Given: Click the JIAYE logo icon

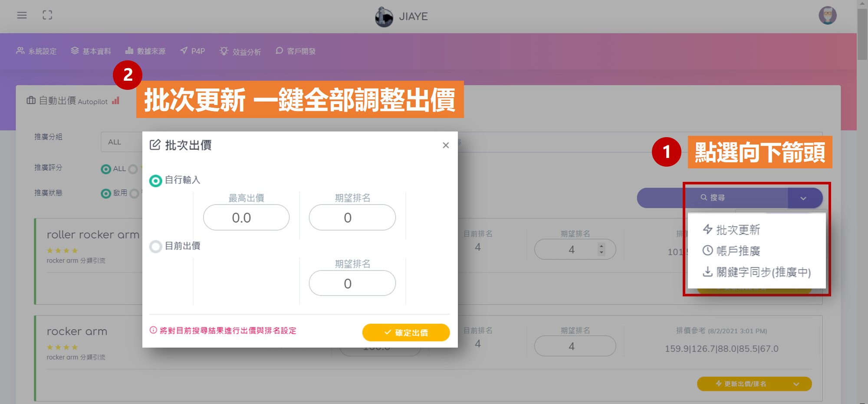Looking at the screenshot, I should [384, 17].
